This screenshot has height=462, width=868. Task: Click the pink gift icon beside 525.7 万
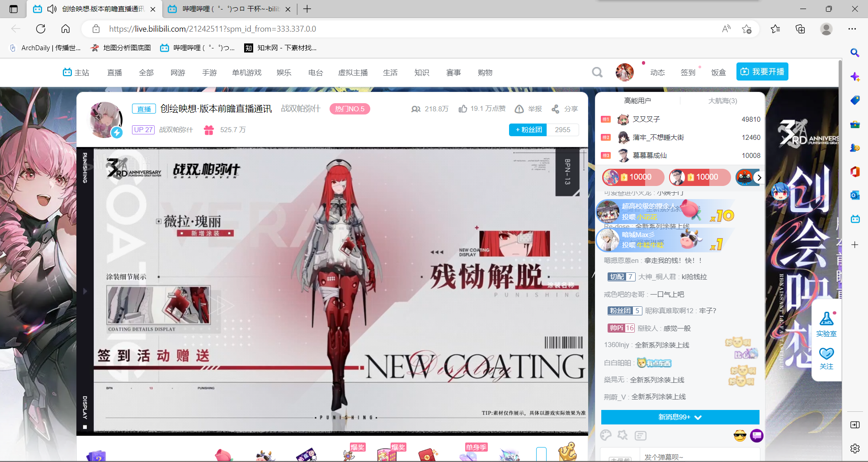click(209, 130)
